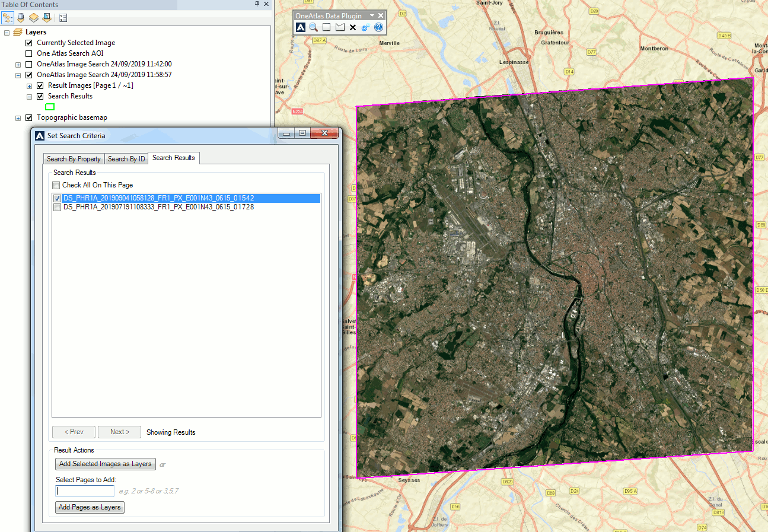
Task: Open the Search By ID tab
Action: tap(126, 158)
